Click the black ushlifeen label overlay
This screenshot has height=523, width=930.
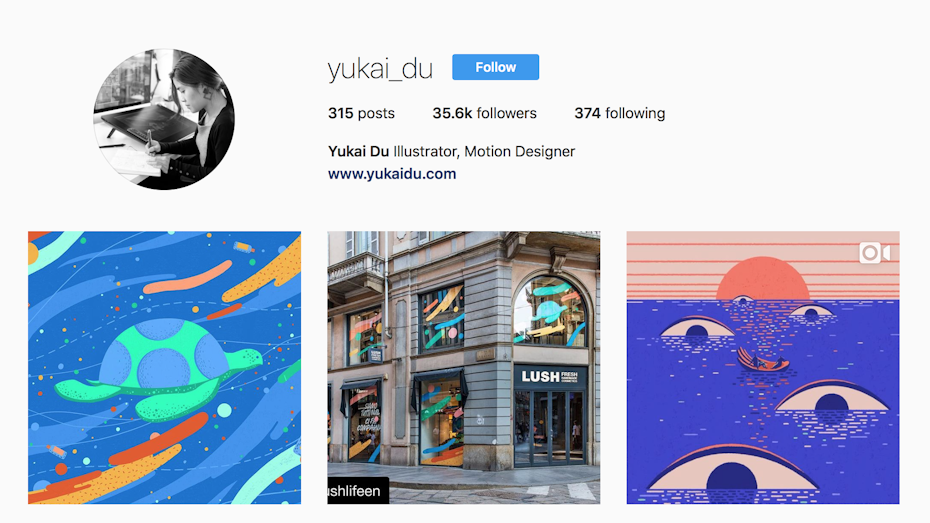pyautogui.click(x=358, y=491)
